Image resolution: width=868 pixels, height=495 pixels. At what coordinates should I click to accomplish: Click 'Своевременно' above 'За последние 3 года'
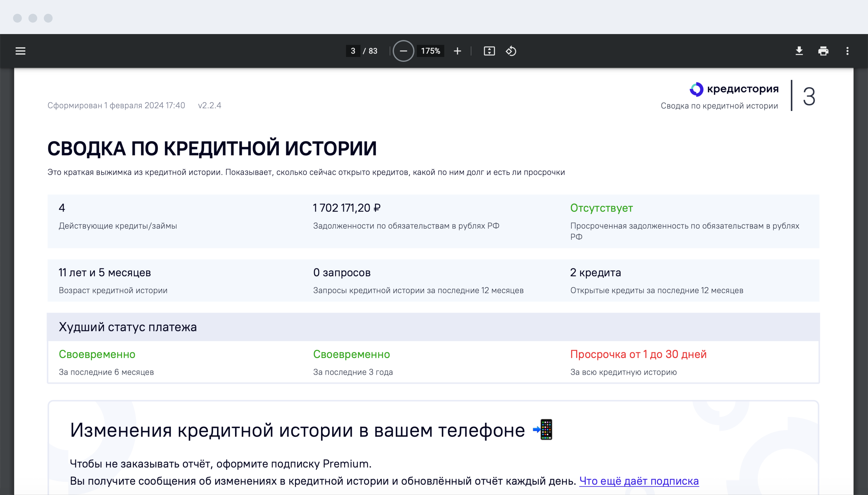click(x=351, y=354)
